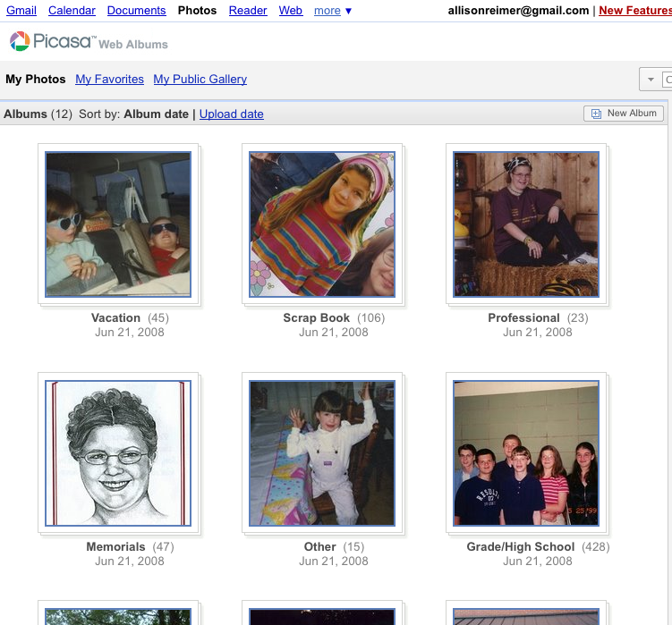Click the Scrap Book album title
The height and width of the screenshot is (625, 672).
316,317
